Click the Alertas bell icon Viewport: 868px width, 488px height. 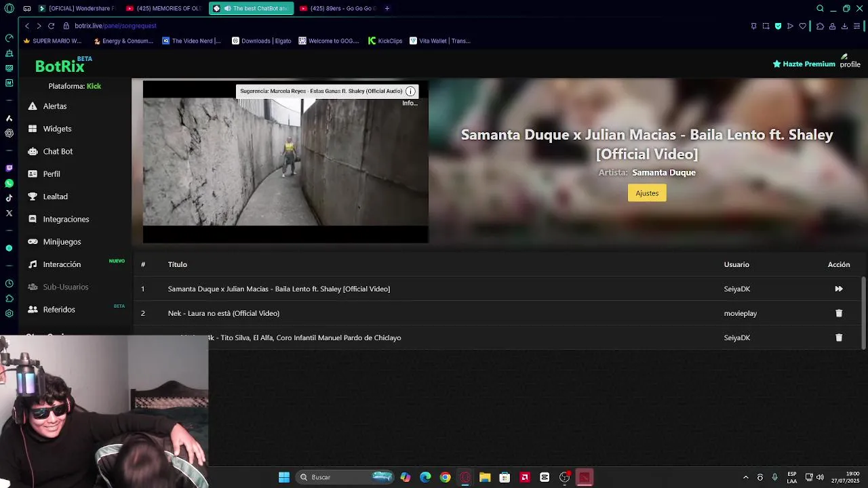33,106
